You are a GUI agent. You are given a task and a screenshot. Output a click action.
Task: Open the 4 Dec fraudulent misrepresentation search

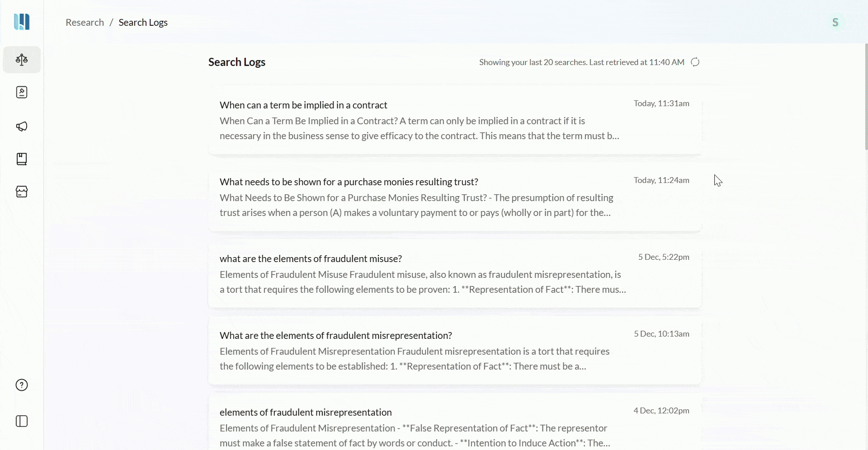point(306,412)
